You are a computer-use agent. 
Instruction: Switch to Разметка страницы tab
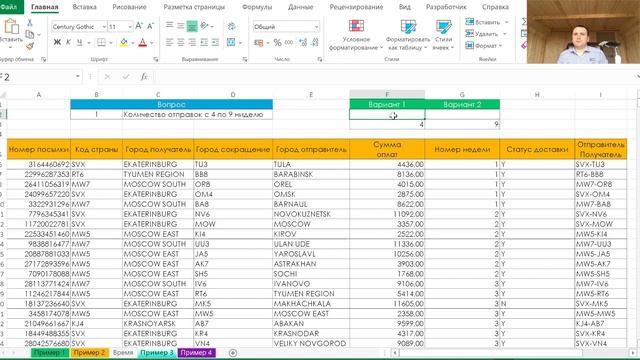click(194, 7)
